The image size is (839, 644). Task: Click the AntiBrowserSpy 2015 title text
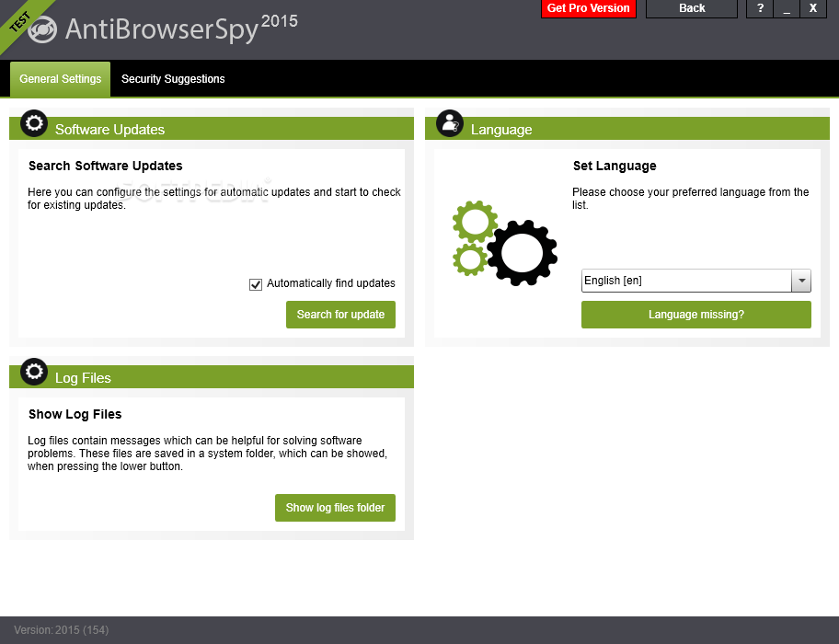click(x=181, y=29)
